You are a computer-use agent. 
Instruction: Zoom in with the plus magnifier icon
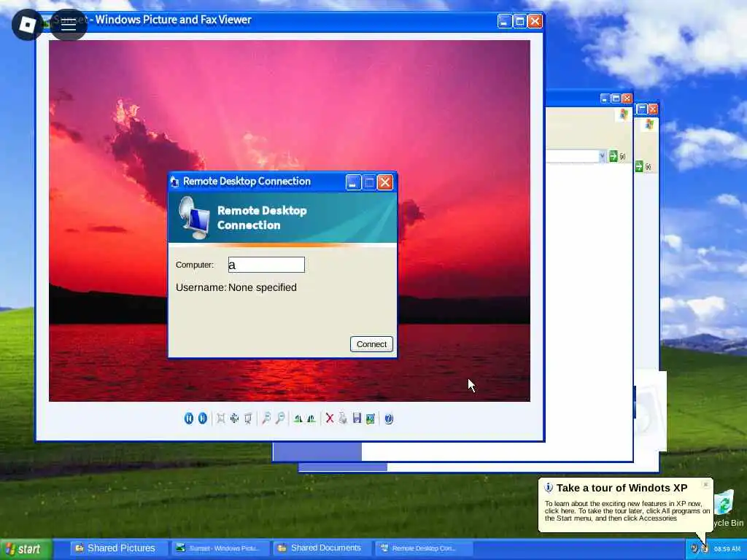click(266, 419)
